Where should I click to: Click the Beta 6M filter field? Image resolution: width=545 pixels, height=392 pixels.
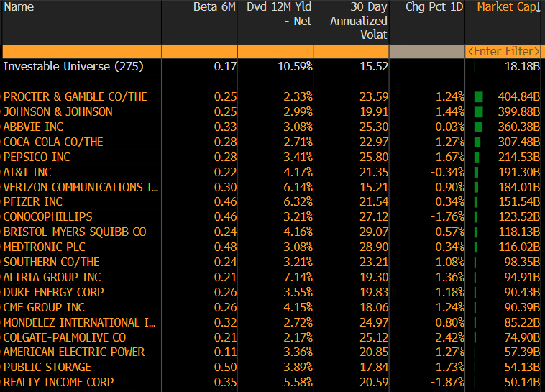(x=199, y=52)
